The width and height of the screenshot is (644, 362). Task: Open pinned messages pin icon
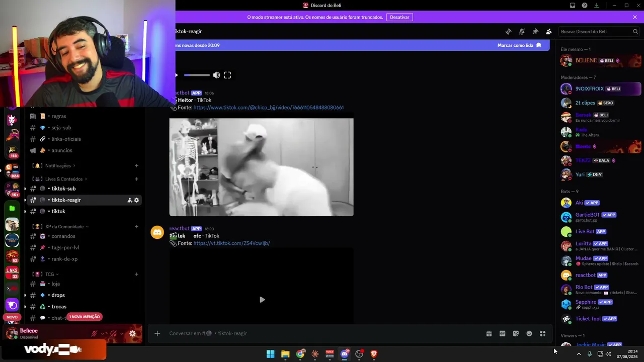535,32
